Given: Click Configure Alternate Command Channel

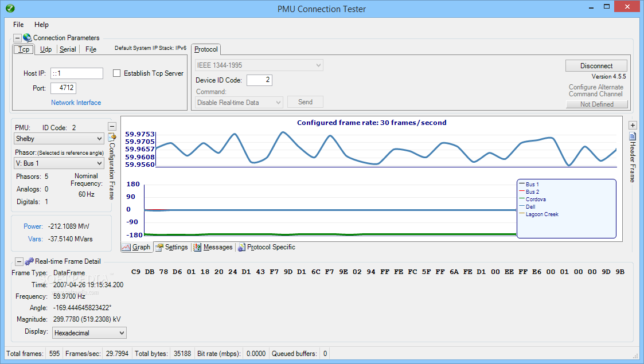Looking at the screenshot, I should (x=596, y=90).
